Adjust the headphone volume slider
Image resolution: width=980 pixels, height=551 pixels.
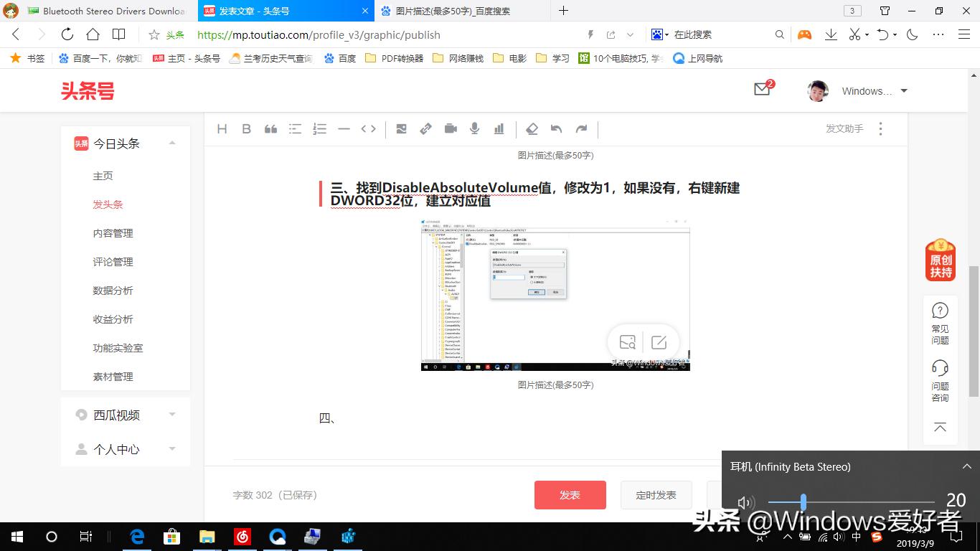click(x=803, y=501)
